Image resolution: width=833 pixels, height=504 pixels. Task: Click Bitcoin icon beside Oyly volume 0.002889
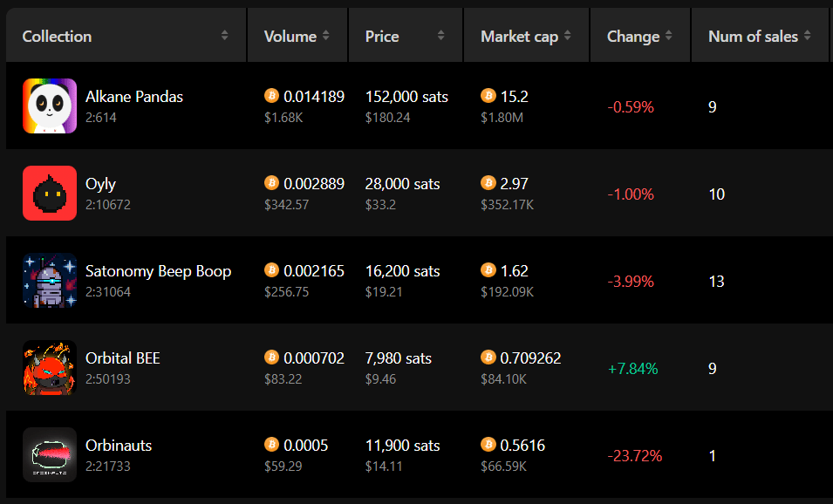(271, 183)
